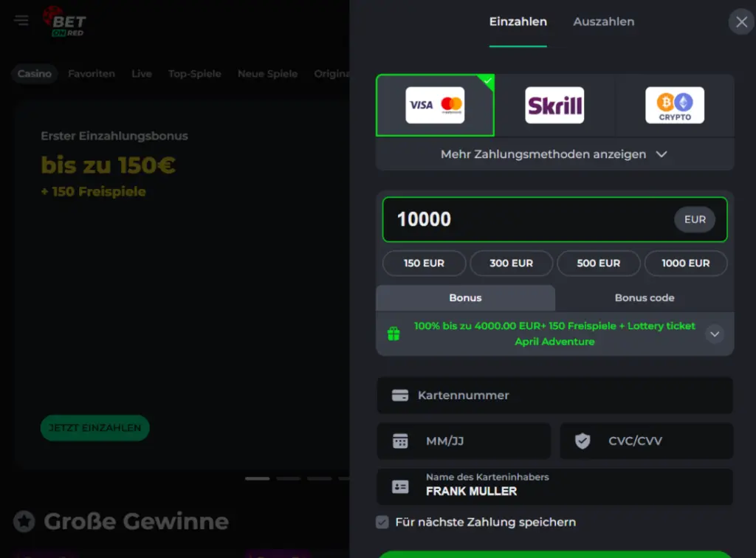Choose Crypto payment method
756x558 pixels.
(675, 105)
